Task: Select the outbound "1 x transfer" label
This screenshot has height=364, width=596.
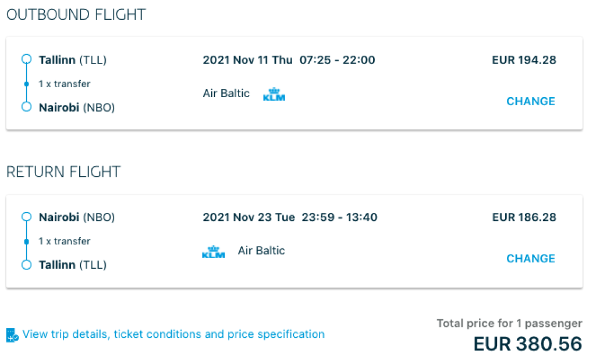Action: [65, 84]
